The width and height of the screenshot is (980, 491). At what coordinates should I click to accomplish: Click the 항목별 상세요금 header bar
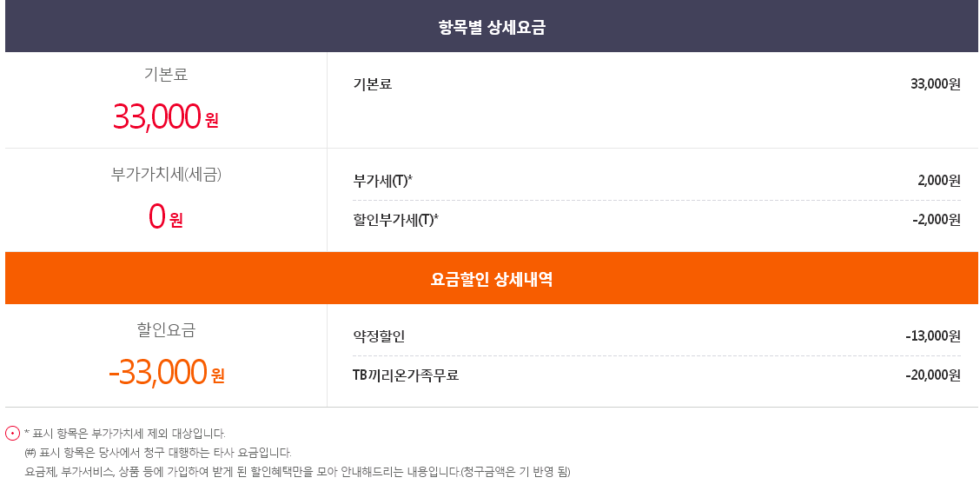coord(492,27)
